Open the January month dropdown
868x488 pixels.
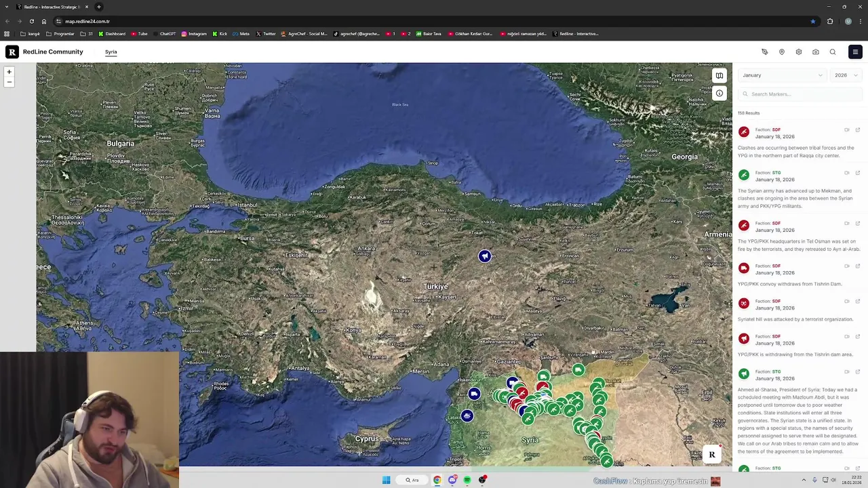tap(783, 75)
